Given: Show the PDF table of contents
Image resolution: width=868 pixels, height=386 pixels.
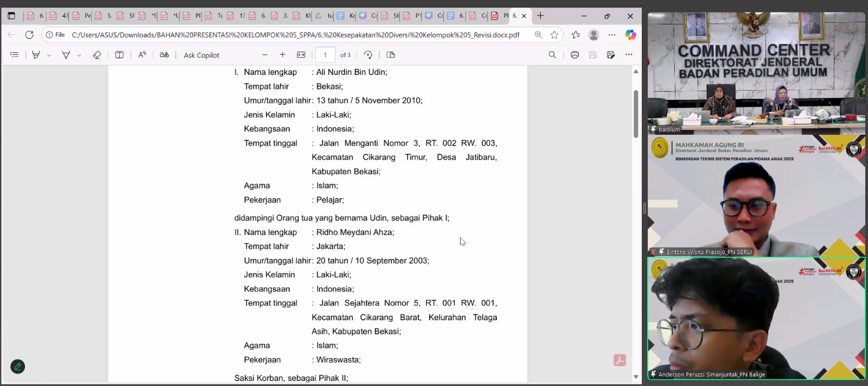Looking at the screenshot, I should click(15, 55).
